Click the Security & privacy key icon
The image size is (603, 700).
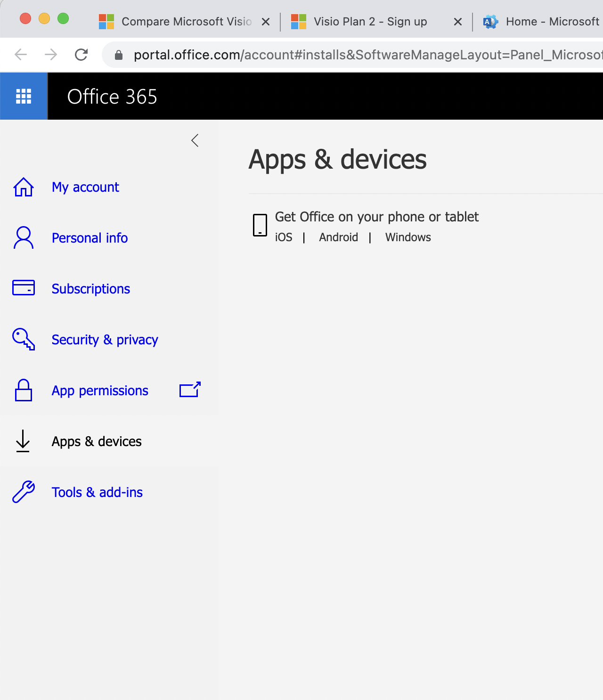tap(24, 339)
